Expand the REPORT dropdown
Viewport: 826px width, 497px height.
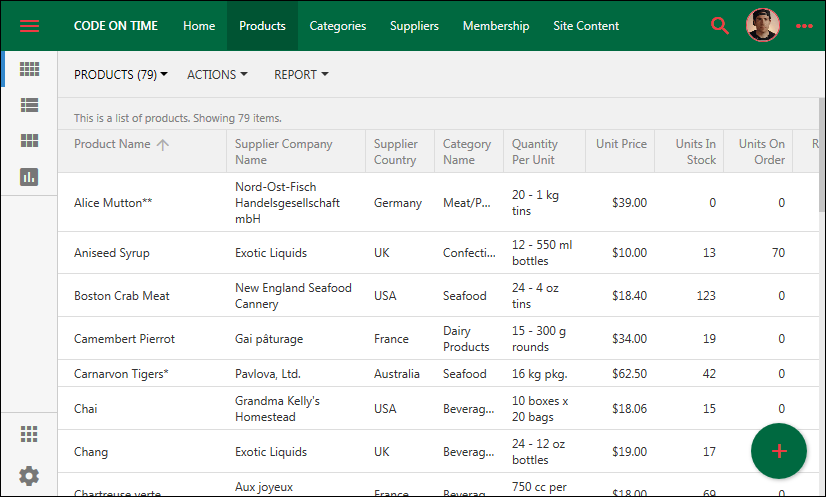pos(301,75)
